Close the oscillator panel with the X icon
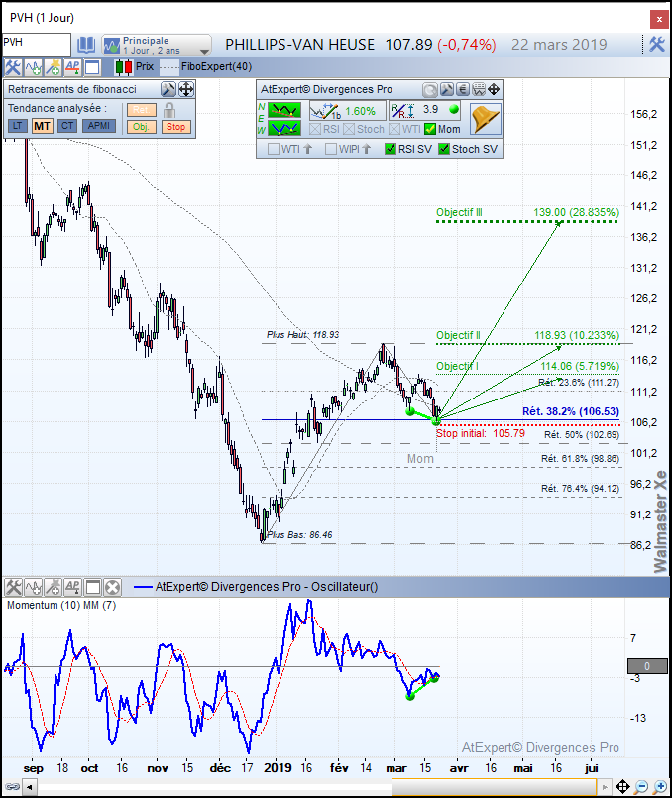 [112, 587]
